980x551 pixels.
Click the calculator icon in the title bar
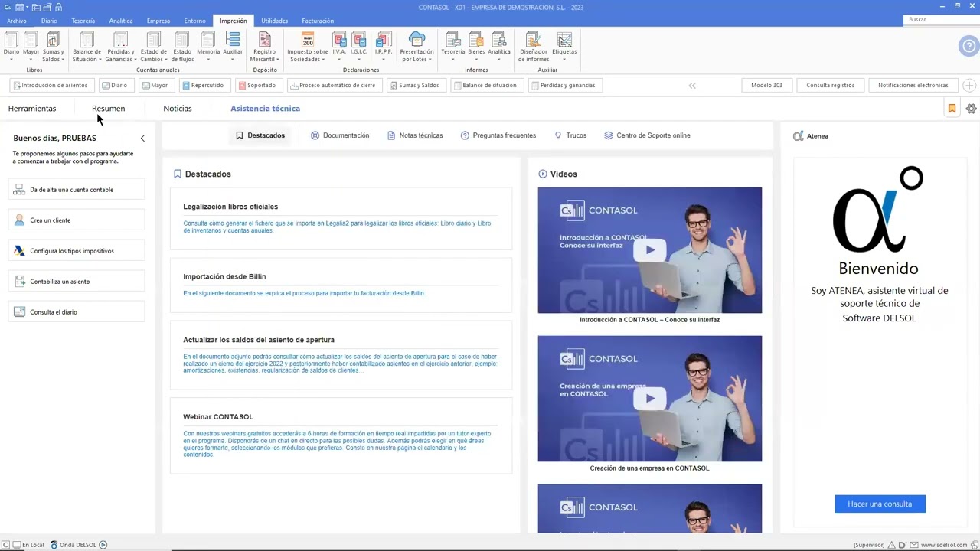[x=18, y=7]
